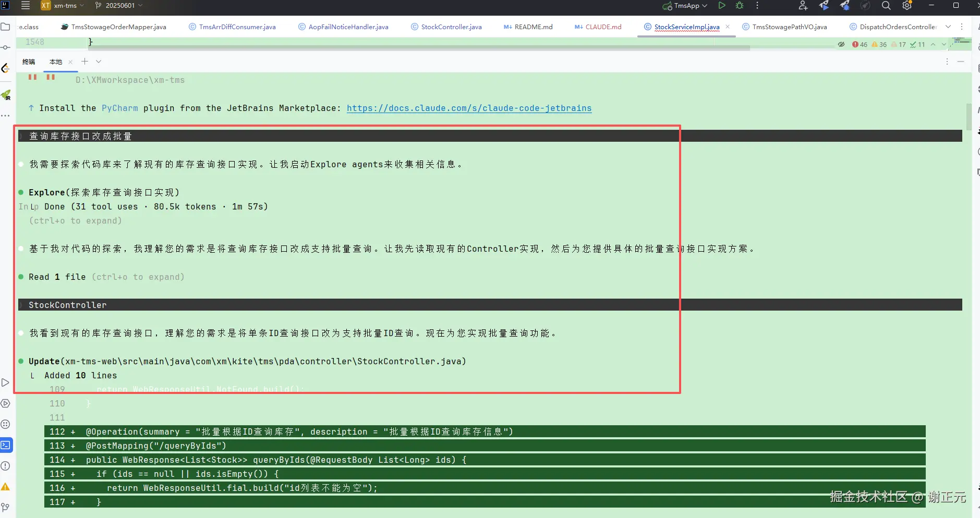This screenshot has height=518, width=980.
Task: Switch to README.md tab
Action: [528, 27]
